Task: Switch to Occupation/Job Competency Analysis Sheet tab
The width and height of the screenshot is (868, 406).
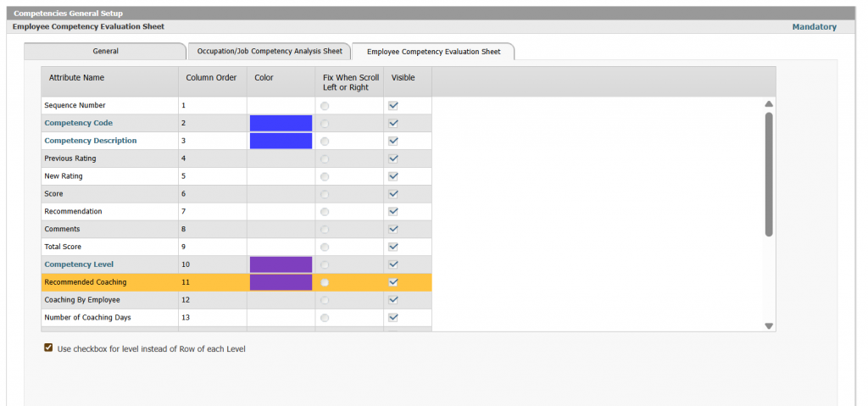Action: click(270, 51)
